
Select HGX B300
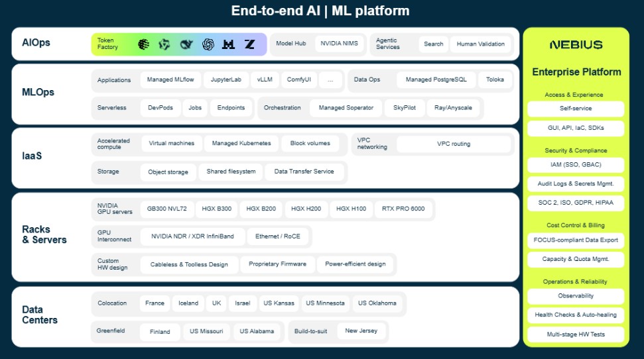(x=216, y=209)
